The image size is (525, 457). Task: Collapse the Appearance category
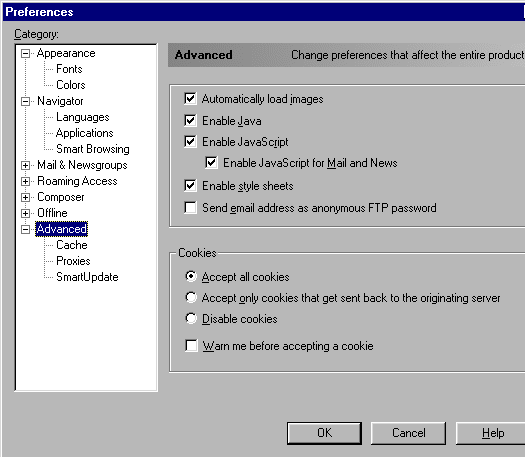25,54
